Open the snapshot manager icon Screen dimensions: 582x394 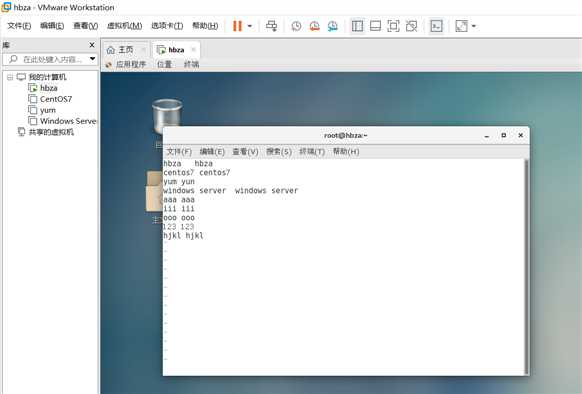click(333, 26)
